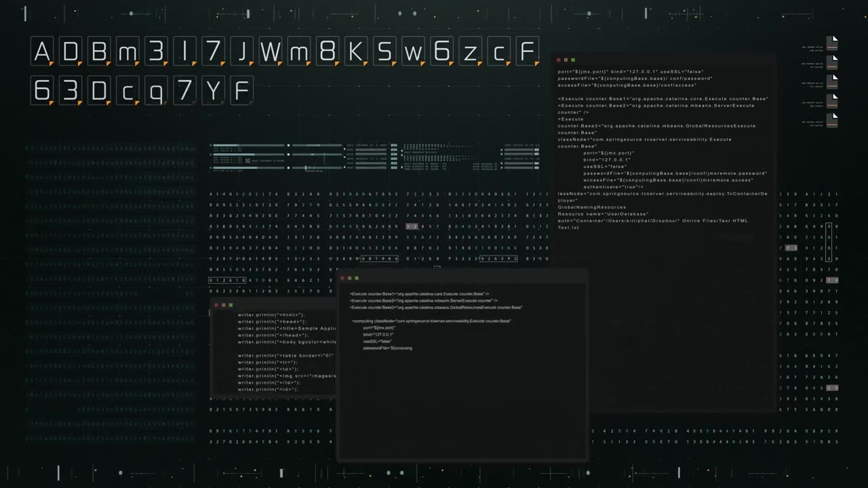Click classNode="com.springsource line in right window

point(644,139)
